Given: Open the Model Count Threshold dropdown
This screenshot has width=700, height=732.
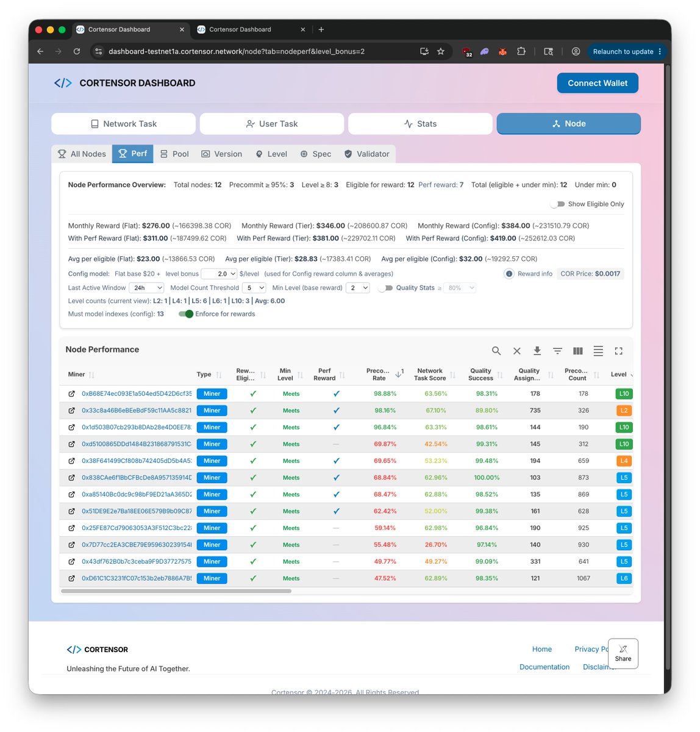Looking at the screenshot, I should click(x=254, y=288).
